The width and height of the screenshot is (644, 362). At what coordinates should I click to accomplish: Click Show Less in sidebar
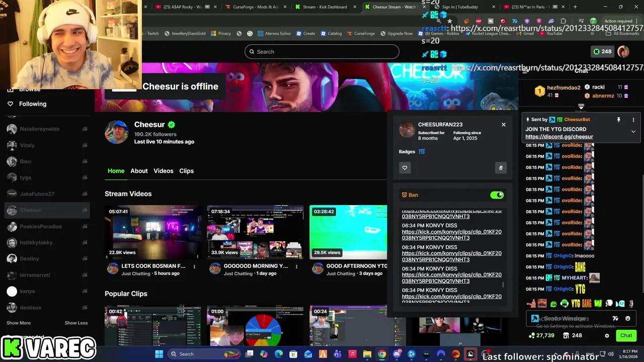[x=76, y=323]
